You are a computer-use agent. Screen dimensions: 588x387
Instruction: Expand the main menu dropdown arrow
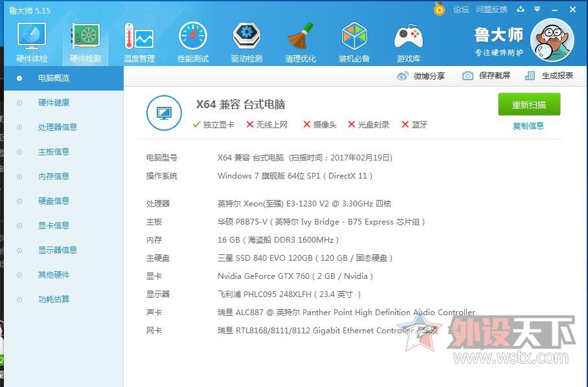point(537,10)
